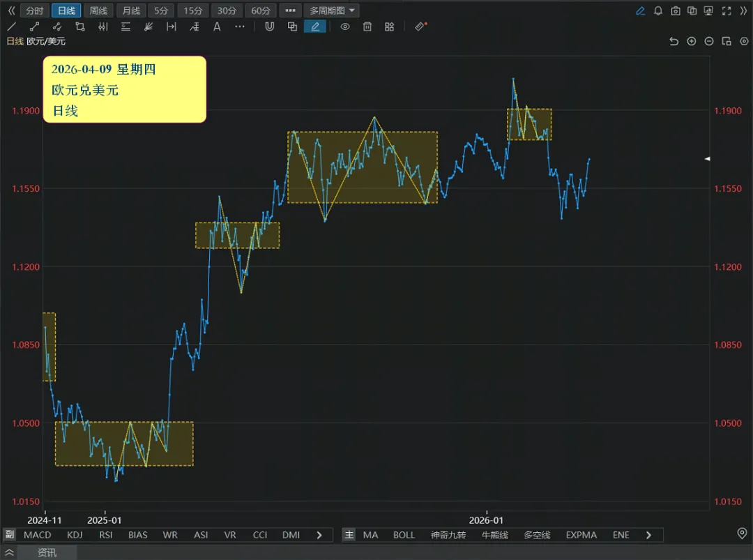Select the WR indicator
Screen dimensions: 753x560
coord(170,535)
